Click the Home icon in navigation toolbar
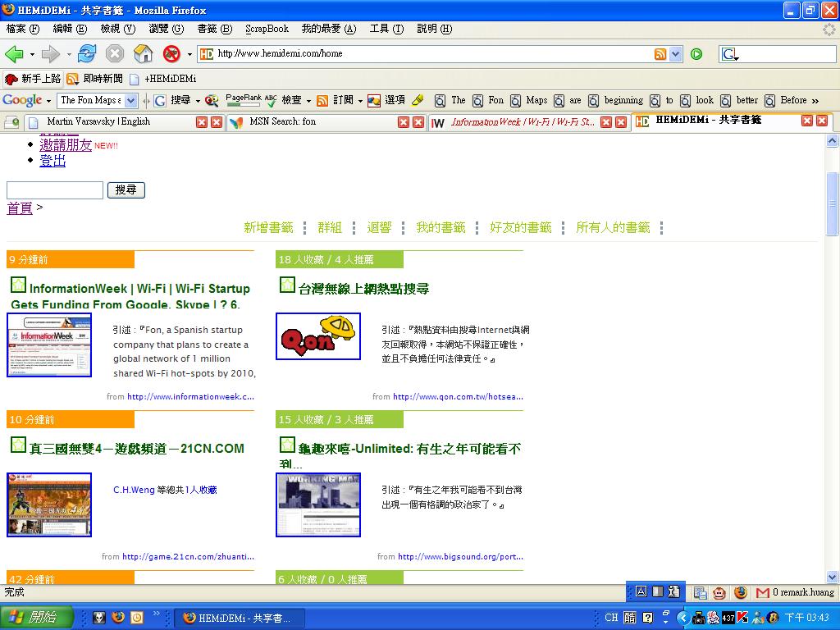The image size is (840, 630). tap(144, 54)
